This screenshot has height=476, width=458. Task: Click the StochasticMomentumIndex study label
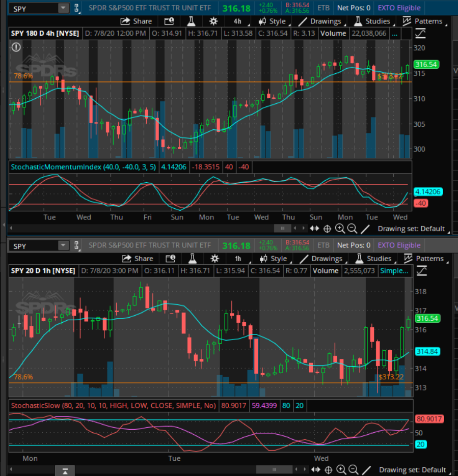(83, 167)
